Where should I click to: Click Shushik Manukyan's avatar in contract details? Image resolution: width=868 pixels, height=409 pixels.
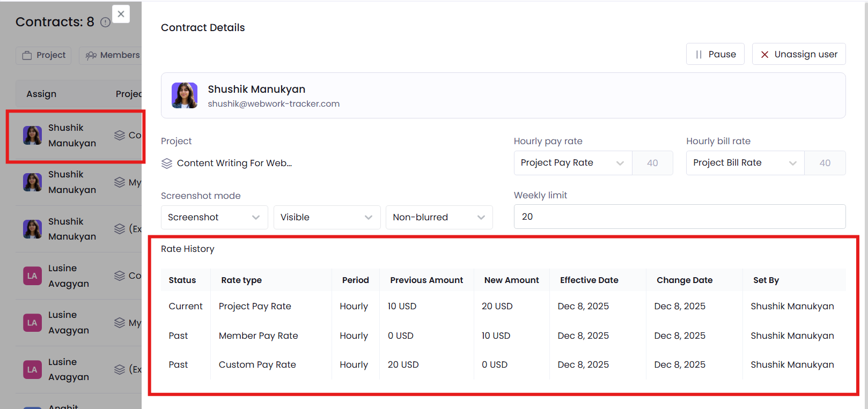185,95
